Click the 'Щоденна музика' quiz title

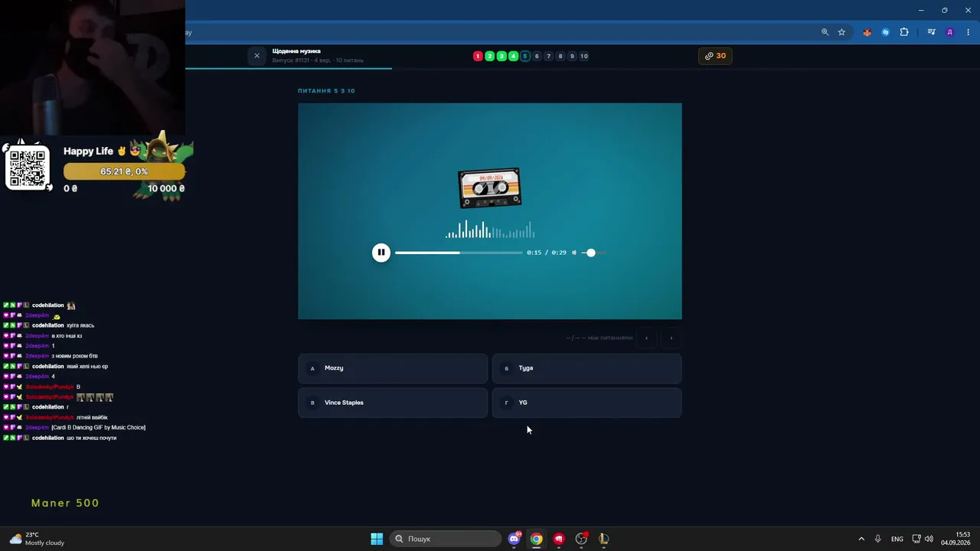(x=296, y=51)
